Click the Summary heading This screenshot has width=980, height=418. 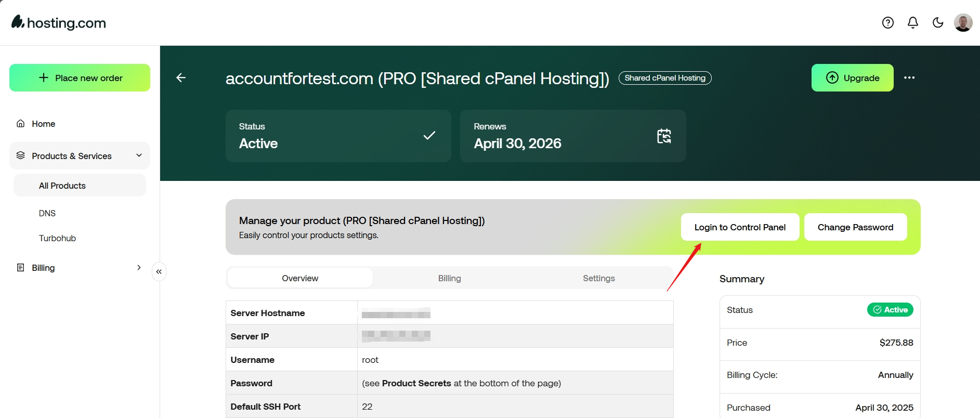pos(742,279)
